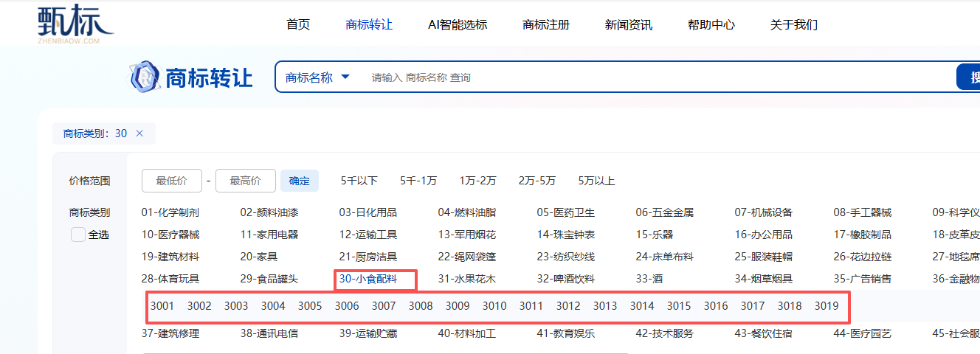Image resolution: width=980 pixels, height=354 pixels.
Task: Click the 首页 navigation link
Action: click(298, 24)
